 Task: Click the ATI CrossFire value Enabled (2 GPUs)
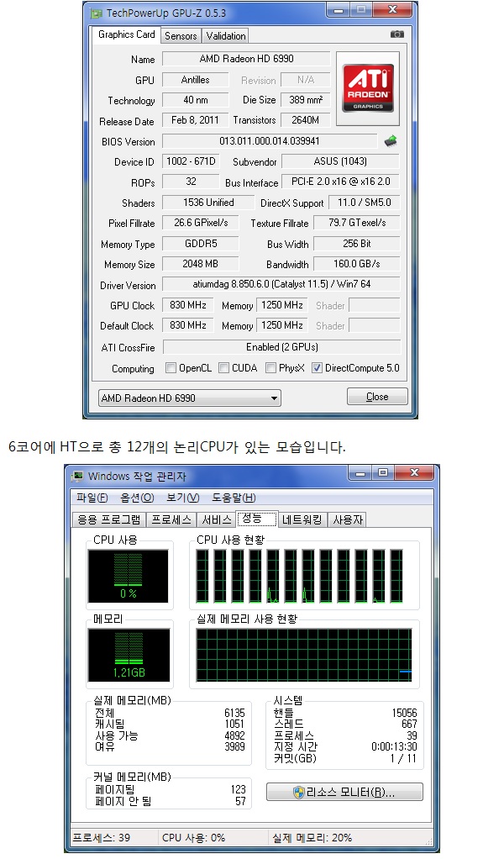pos(282,347)
